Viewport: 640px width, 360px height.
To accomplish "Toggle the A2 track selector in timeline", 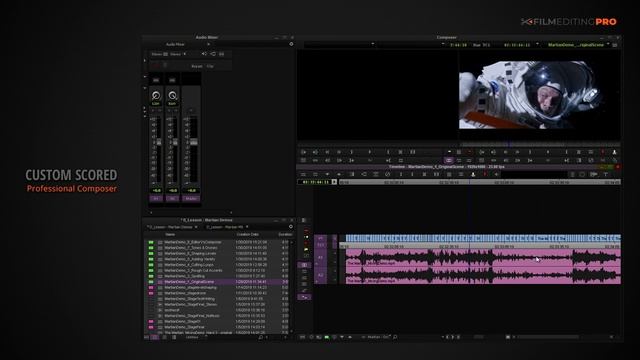I will point(321,276).
